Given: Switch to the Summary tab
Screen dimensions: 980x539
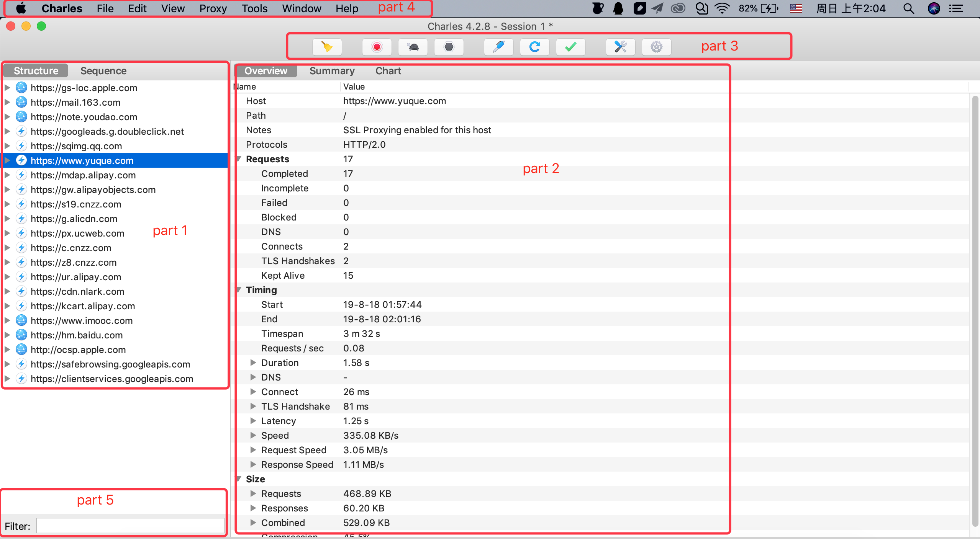Looking at the screenshot, I should 332,71.
